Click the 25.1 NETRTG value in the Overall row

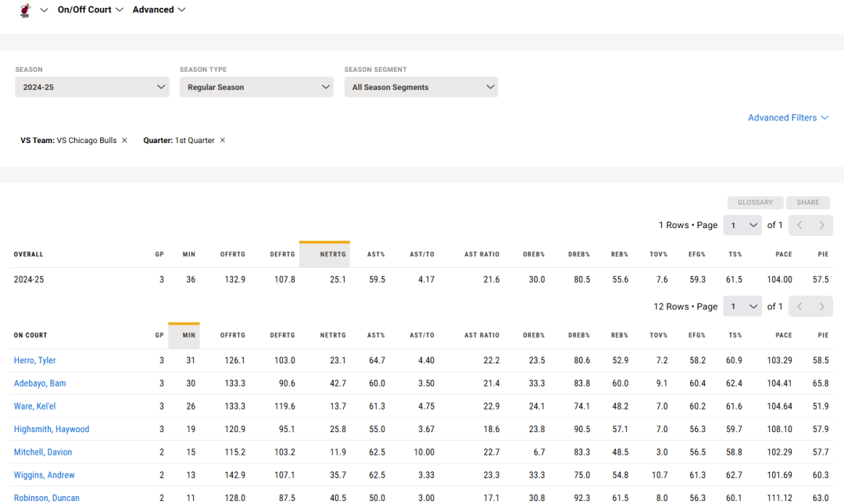click(338, 280)
